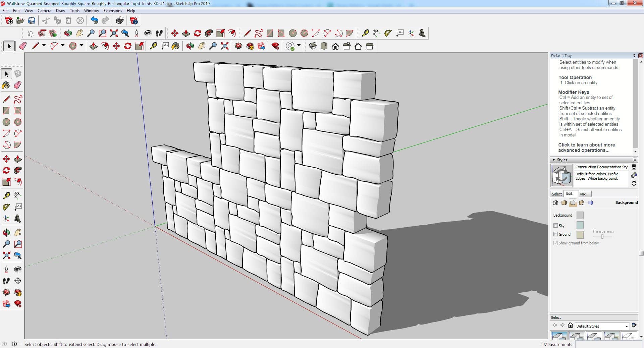Switch to the Mix tab in Styles

tap(583, 194)
